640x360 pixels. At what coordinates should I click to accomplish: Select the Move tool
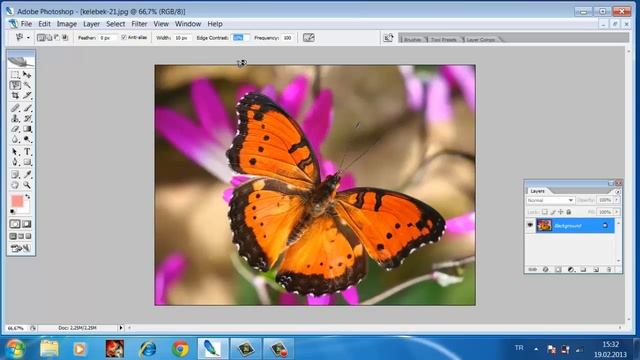(x=27, y=75)
